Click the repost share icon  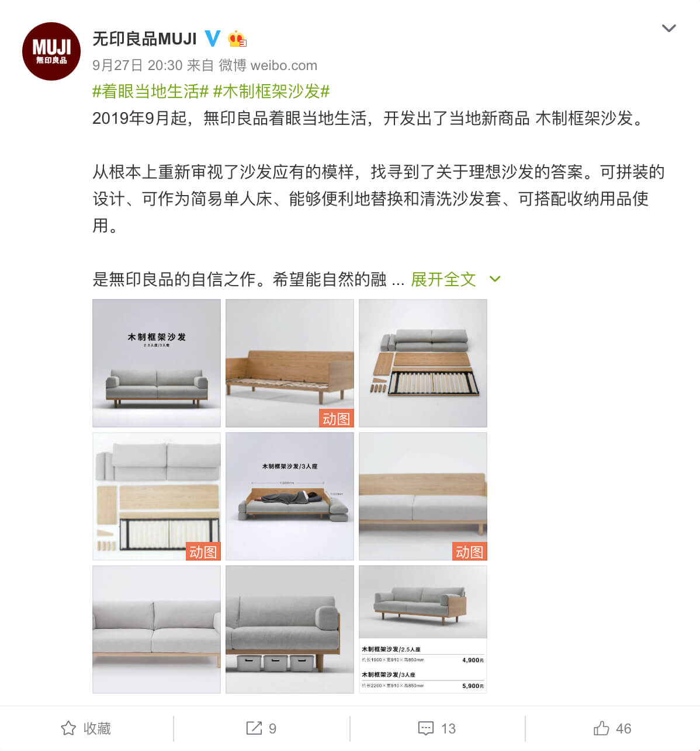point(254,728)
